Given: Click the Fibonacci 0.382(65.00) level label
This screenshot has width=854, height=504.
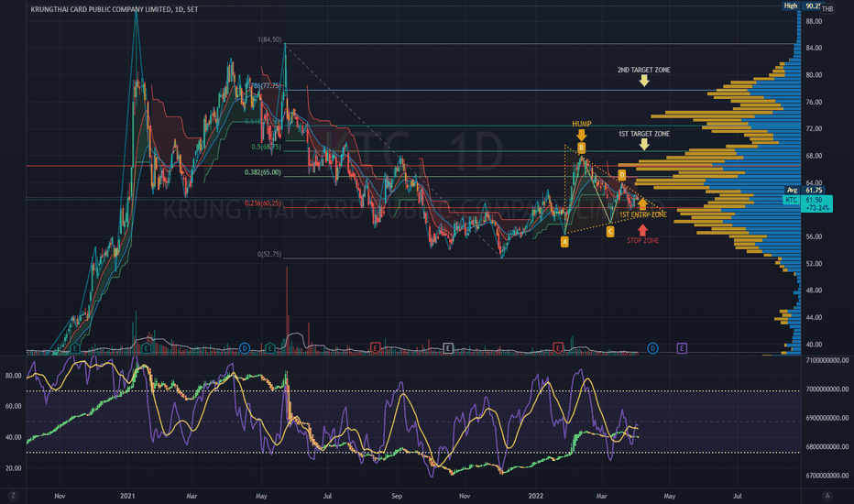Looking at the screenshot, I should tap(262, 172).
